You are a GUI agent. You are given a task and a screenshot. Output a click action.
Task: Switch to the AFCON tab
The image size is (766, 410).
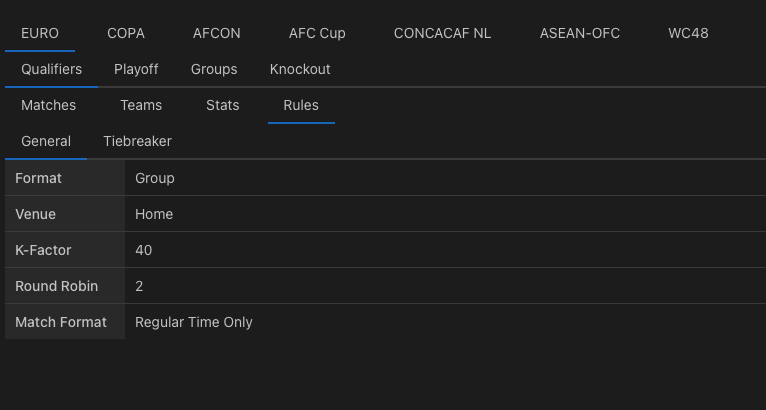[216, 33]
